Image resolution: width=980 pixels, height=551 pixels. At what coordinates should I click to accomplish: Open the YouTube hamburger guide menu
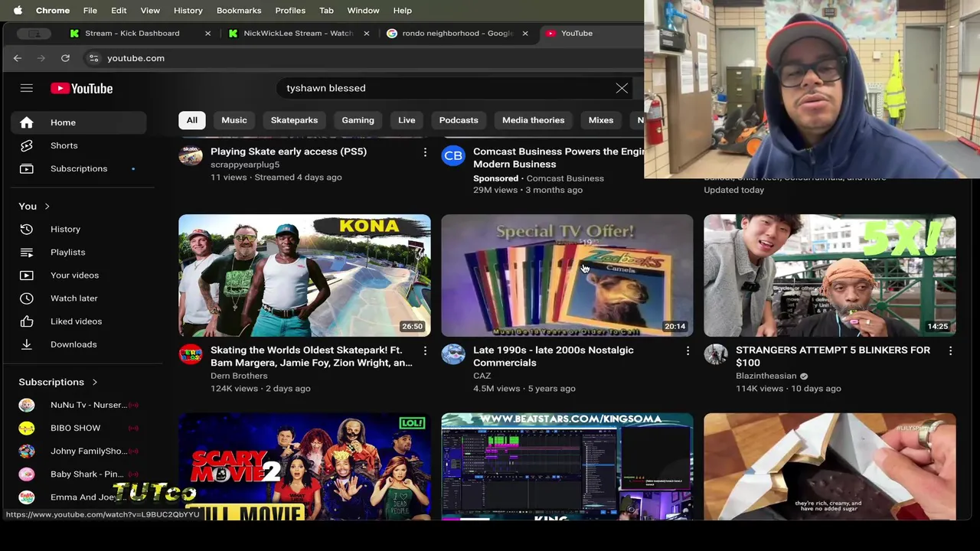27,88
